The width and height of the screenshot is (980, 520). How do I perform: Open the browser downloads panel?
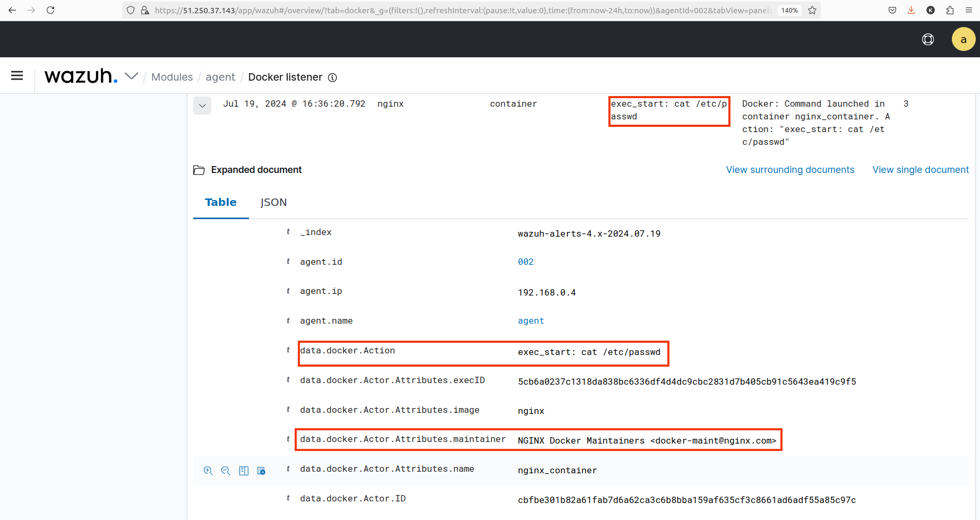tap(912, 10)
